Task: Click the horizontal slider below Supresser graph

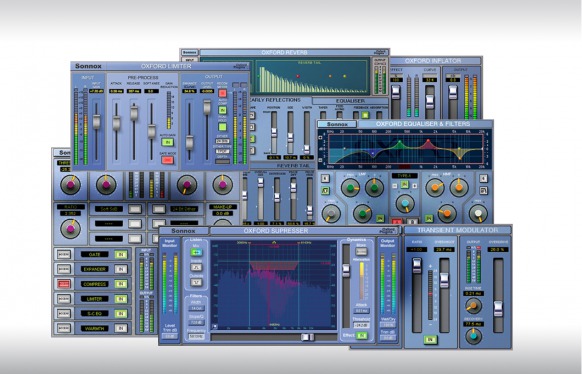Action: point(307,337)
